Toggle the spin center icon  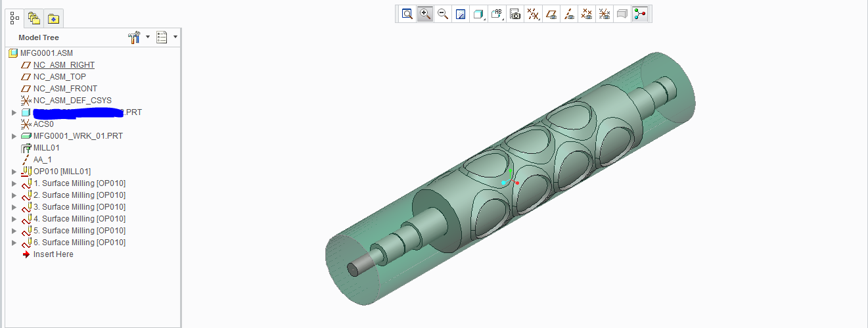(x=640, y=14)
